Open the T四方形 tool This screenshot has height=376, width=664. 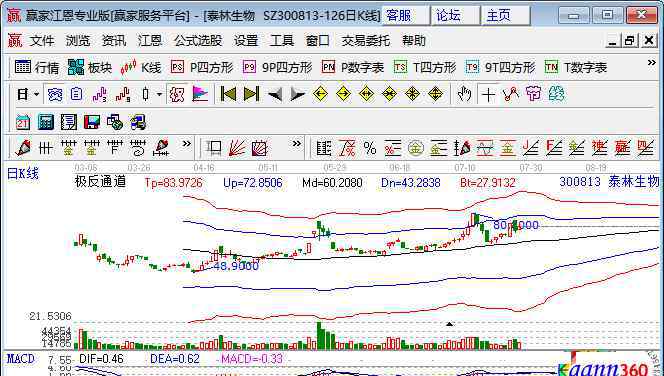(x=425, y=67)
